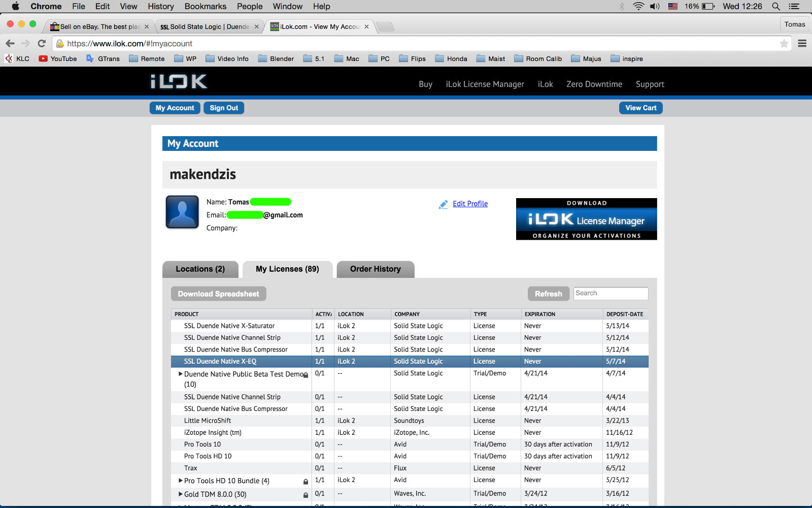Select the SSL Duende Native X-Saturator row
812x508 pixels.
(410, 326)
